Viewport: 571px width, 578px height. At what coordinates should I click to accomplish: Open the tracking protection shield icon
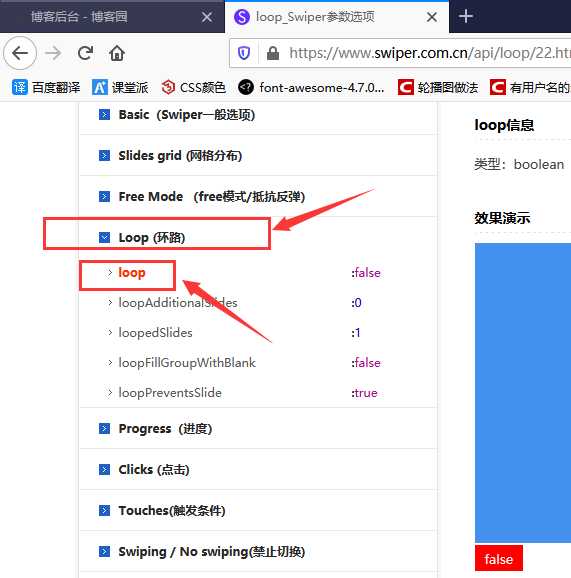244,53
